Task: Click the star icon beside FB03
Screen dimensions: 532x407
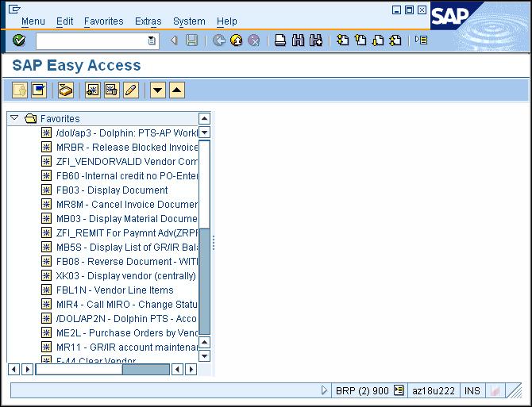Action: pyautogui.click(x=47, y=190)
